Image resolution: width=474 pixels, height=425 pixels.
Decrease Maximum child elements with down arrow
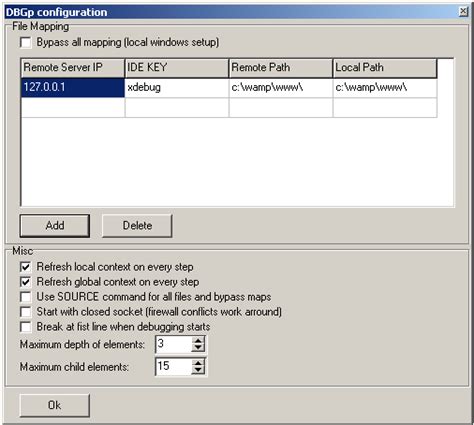point(198,370)
